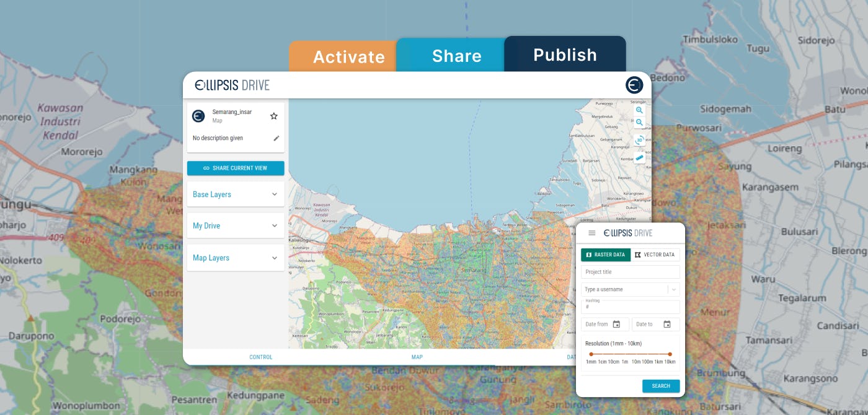Open the hamburger menu in search panel
Image resolution: width=868 pixels, height=415 pixels.
tap(592, 233)
